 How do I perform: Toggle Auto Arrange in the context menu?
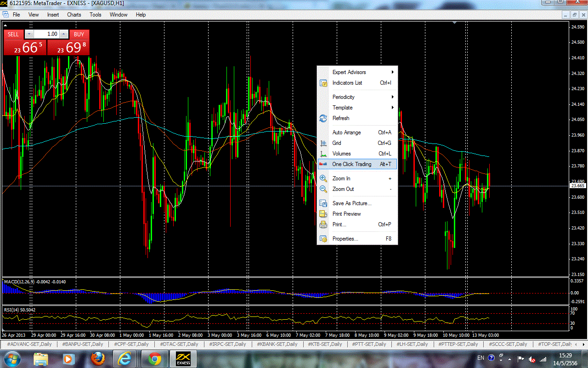pos(357,132)
